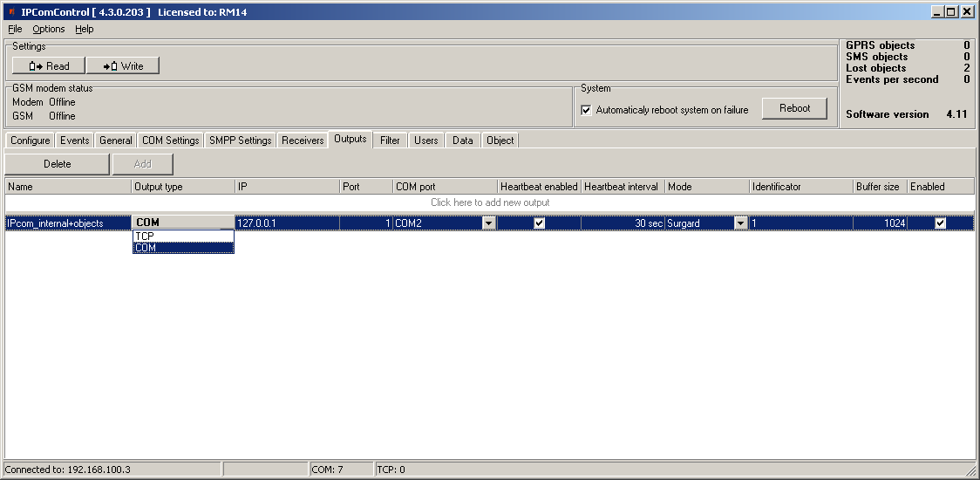
Task: Click the IPComControl title bar app icon
Action: click(x=11, y=12)
